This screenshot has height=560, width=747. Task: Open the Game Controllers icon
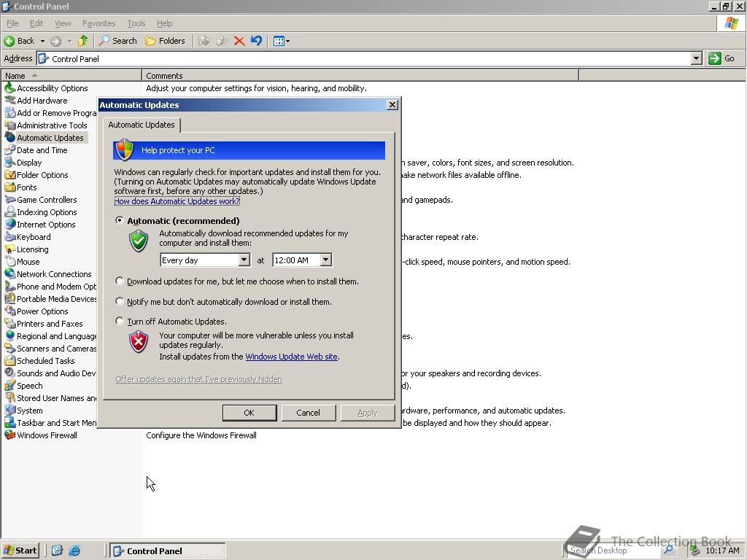pos(10,200)
